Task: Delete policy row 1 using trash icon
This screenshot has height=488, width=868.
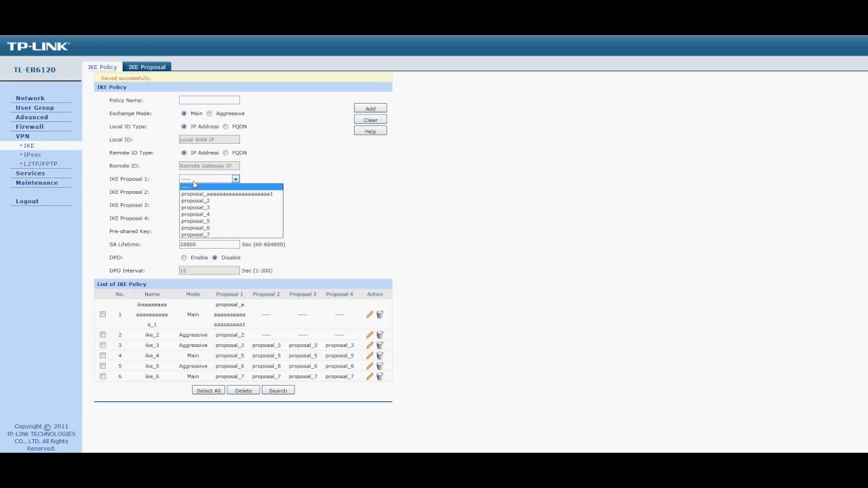Action: click(380, 314)
